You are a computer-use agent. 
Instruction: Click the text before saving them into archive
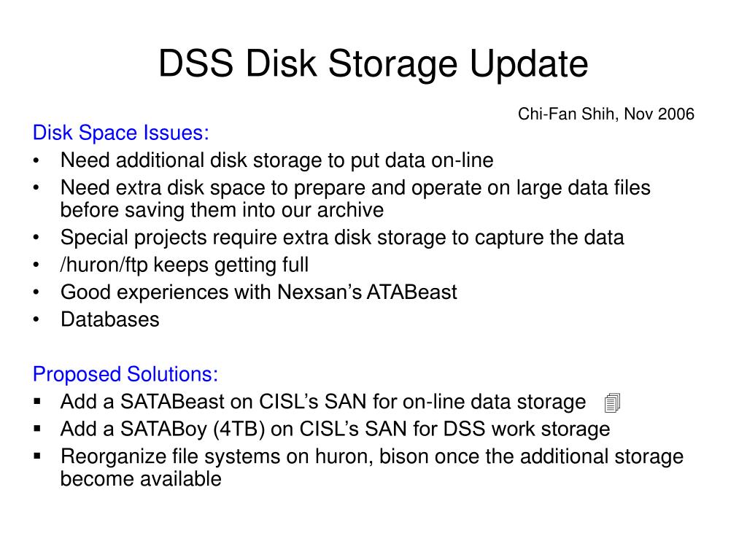[x=222, y=210]
